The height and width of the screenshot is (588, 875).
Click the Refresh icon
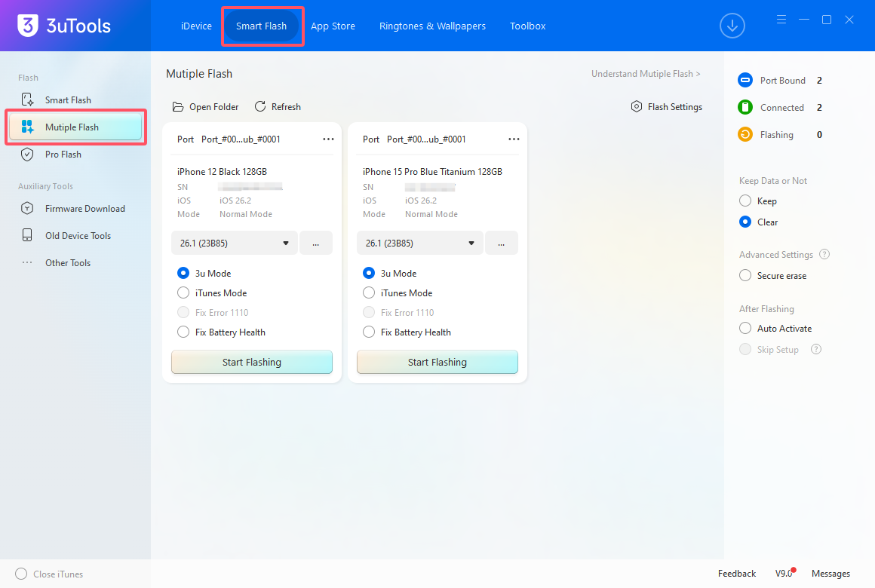[x=260, y=106]
